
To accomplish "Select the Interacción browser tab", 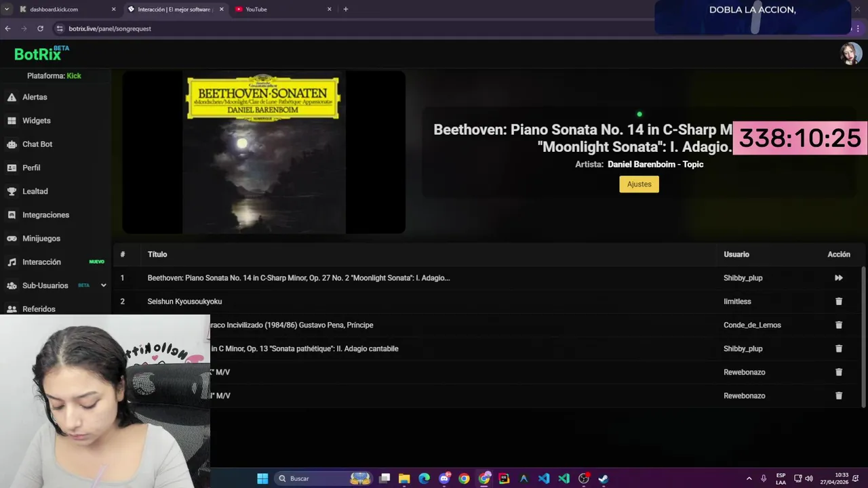I will pyautogui.click(x=175, y=9).
